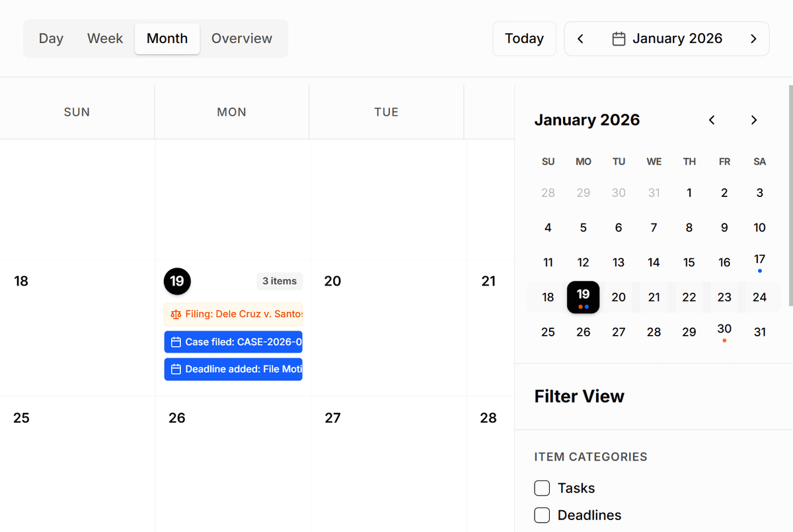Click the left arrow beside January 2026 header
Viewport: 793px width, 532px height.
tap(580, 38)
